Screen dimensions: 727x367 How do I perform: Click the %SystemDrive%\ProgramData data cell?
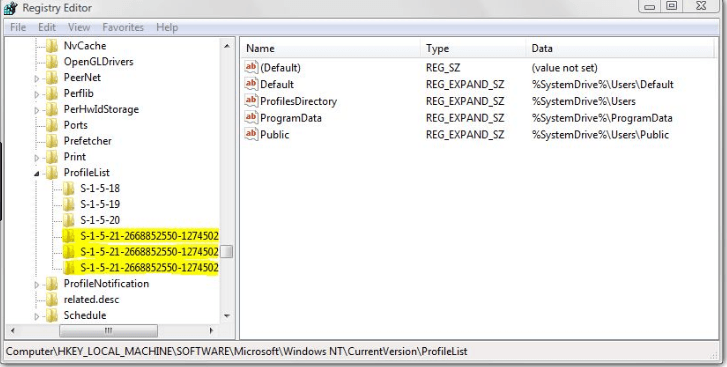602,118
